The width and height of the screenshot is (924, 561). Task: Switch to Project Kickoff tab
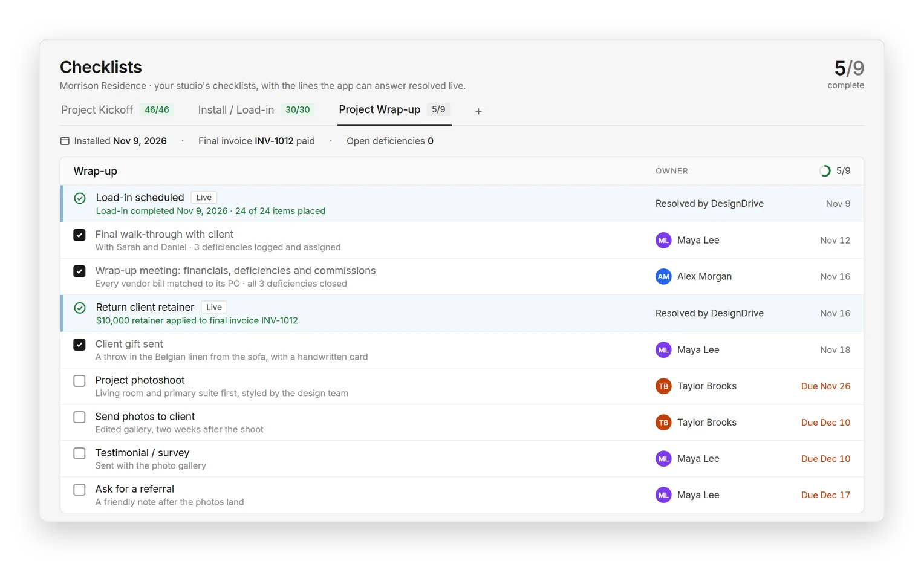(x=117, y=110)
